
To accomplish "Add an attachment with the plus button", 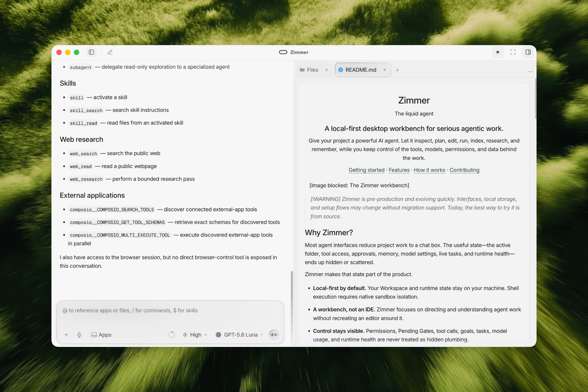I will pos(66,335).
